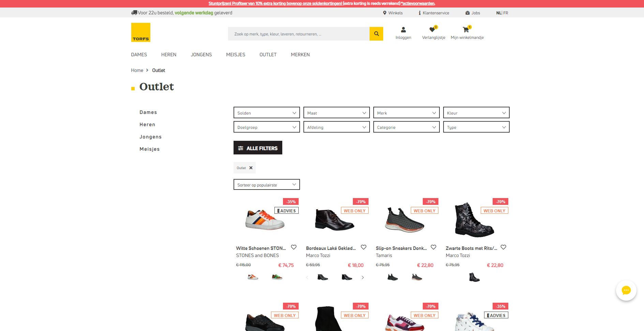Select first variant swatch of Bordeaux Laké shoe

(323, 277)
